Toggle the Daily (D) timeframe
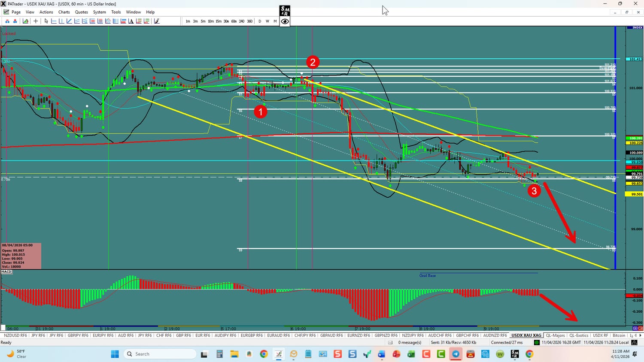This screenshot has height=362, width=644. tap(260, 21)
